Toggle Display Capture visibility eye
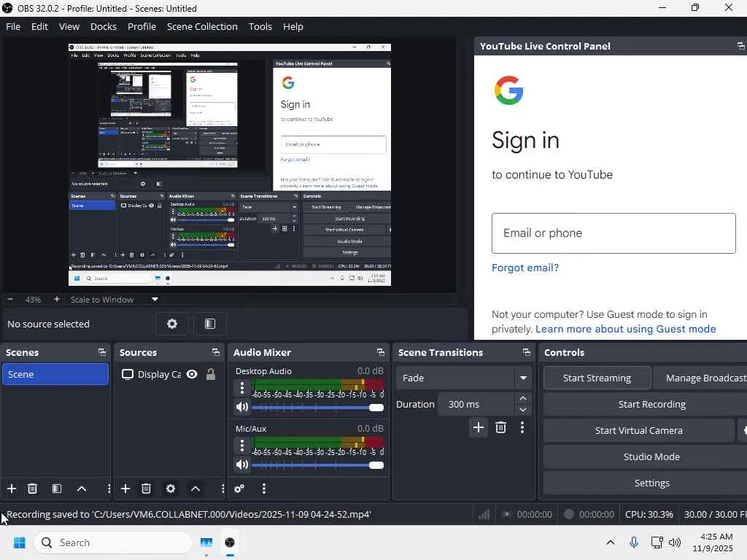The image size is (747, 560). [x=192, y=374]
